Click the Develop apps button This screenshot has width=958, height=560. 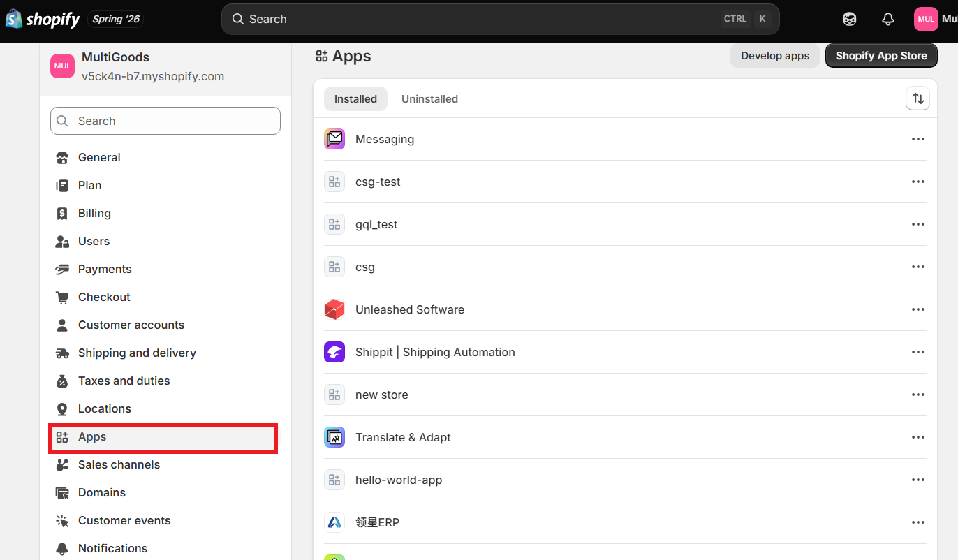point(775,56)
